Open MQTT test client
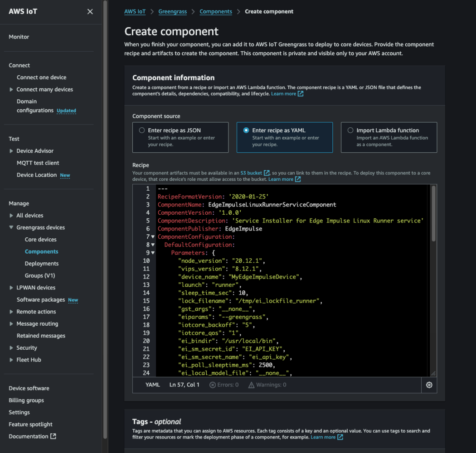Screen dimensions: 476x453 [x=38, y=163]
